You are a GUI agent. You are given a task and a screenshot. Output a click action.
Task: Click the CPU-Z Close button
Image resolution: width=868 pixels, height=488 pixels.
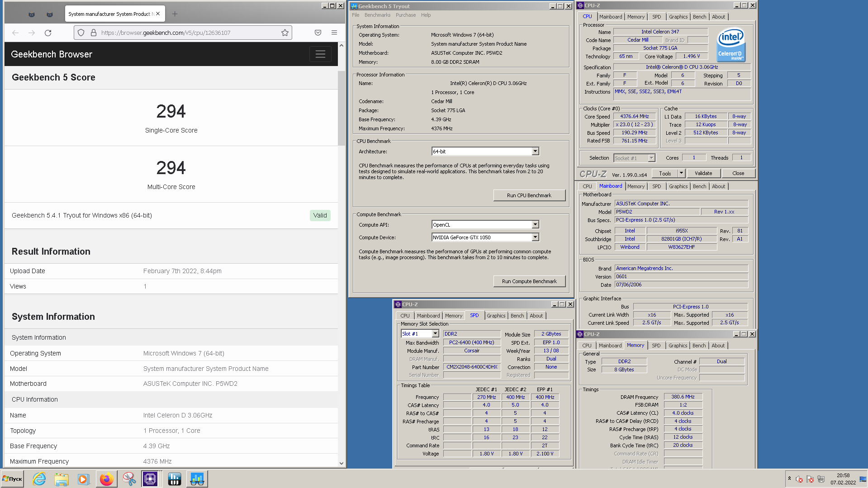click(x=738, y=173)
